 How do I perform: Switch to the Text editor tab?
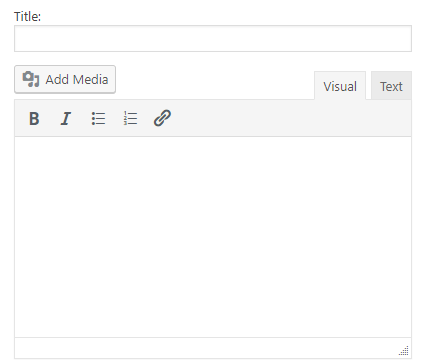[x=391, y=86]
